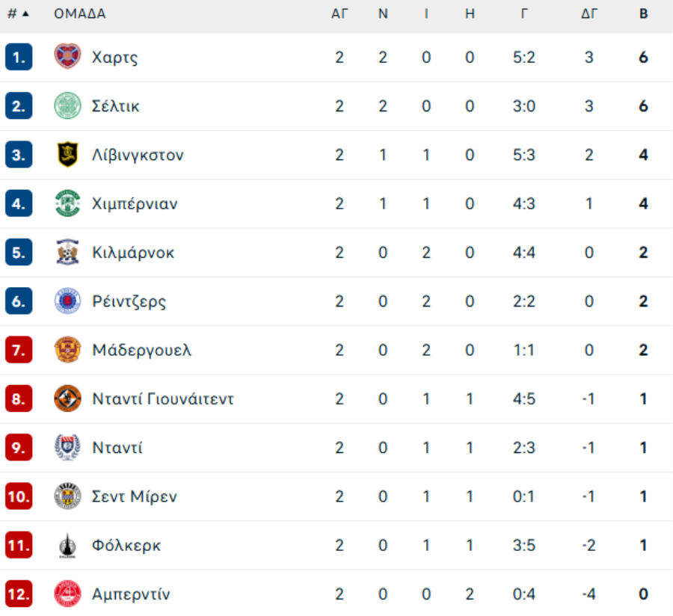Viewport: 673px width, 616px height.
Task: Click the Kilmarnock club crest
Action: coord(67,252)
